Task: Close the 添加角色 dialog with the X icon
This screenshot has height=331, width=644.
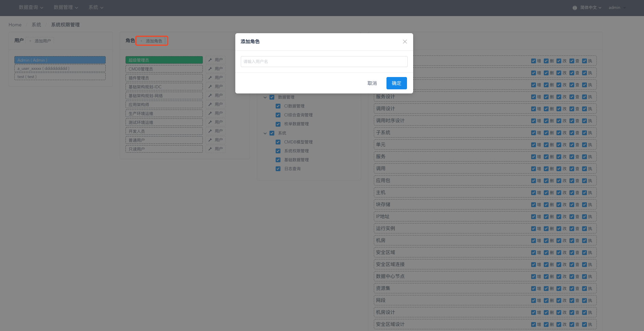Action: point(405,41)
